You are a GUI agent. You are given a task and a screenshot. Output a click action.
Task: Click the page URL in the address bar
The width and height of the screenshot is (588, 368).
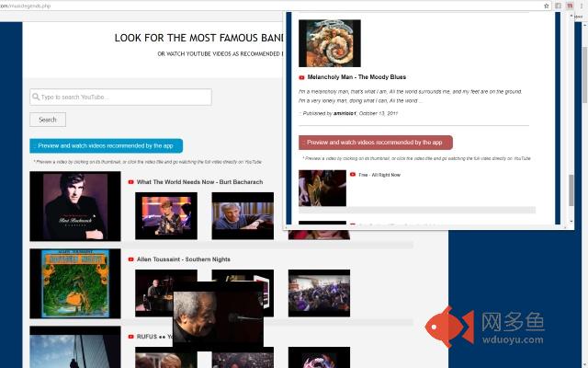tap(26, 6)
